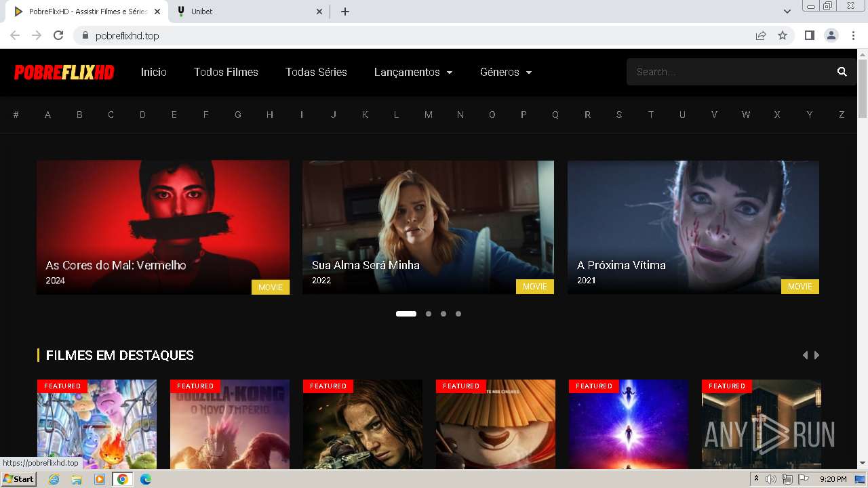Open the Chrome three-dot menu
This screenshot has width=868, height=488.
[853, 35]
